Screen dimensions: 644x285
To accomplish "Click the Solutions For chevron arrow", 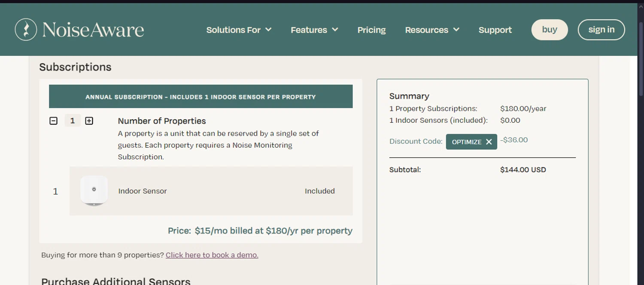I will point(268,30).
